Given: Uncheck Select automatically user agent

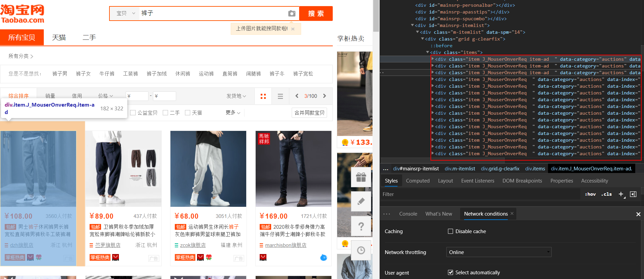Looking at the screenshot, I should click(450, 273).
